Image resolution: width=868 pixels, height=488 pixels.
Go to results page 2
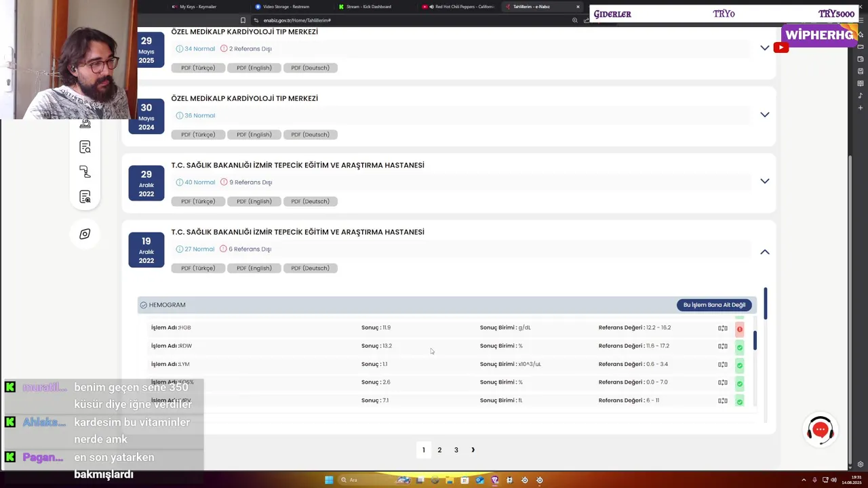pos(439,450)
